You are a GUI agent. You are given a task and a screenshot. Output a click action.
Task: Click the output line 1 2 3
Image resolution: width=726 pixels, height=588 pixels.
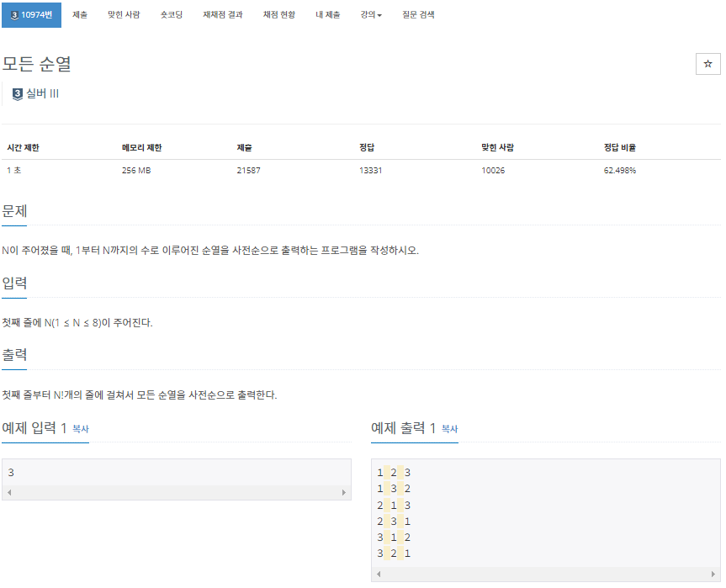pos(394,472)
